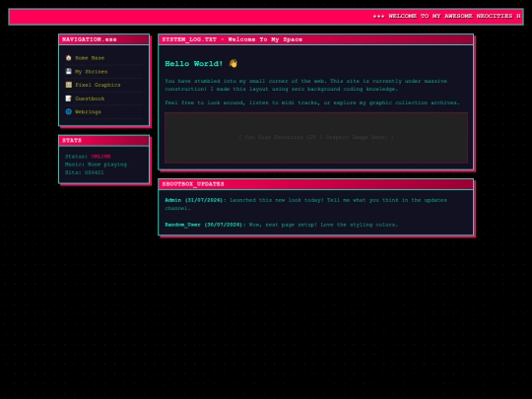Viewport: 532px width, 399px height.
Task: Click the 'Music: None playing' line
Action: point(96,165)
